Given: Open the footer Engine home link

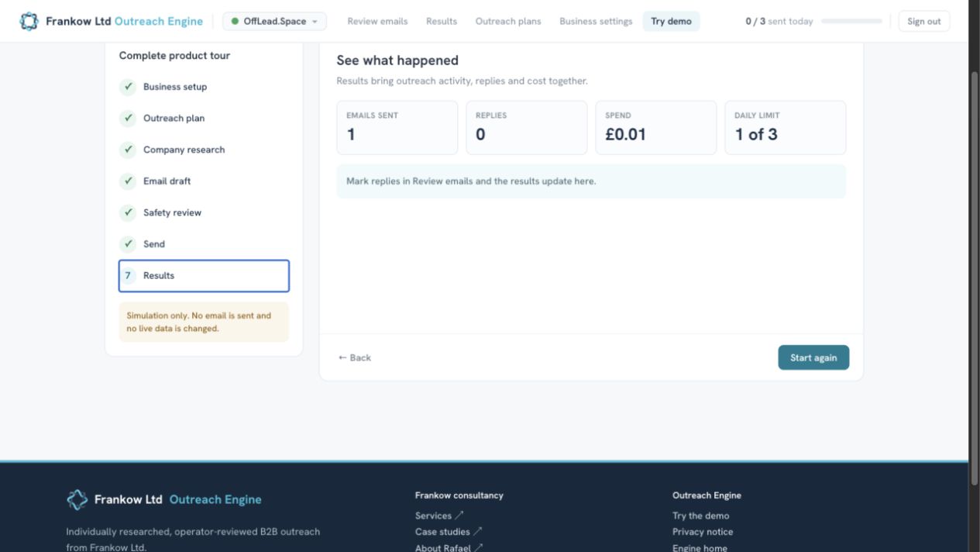Looking at the screenshot, I should (700, 547).
